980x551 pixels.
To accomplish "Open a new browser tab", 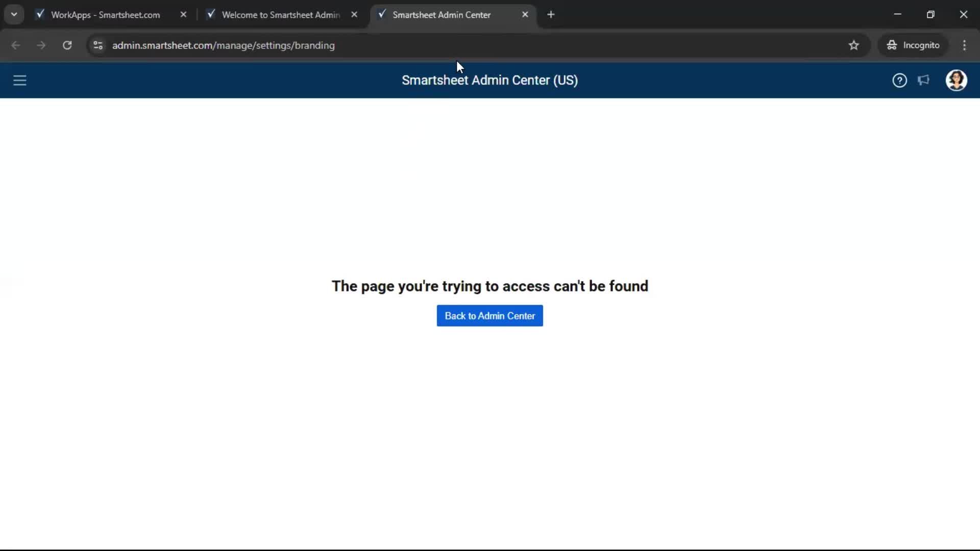I will [x=551, y=14].
